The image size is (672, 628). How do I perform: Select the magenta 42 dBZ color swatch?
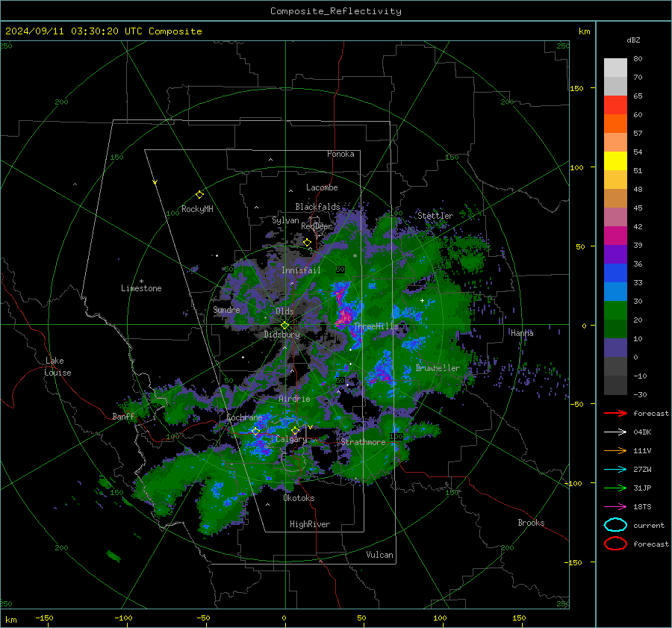pos(615,235)
